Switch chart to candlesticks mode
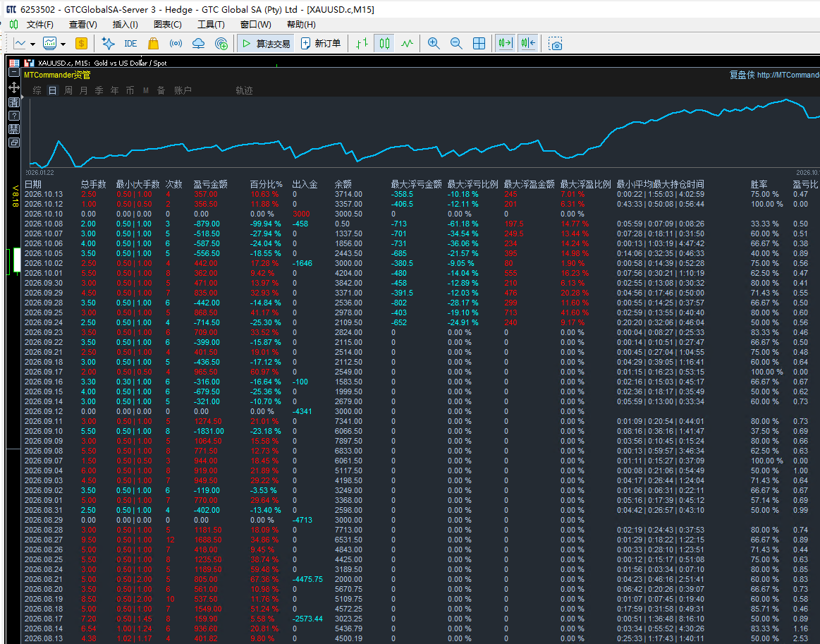Screen dimensions: 820x644 pyautogui.click(x=384, y=44)
